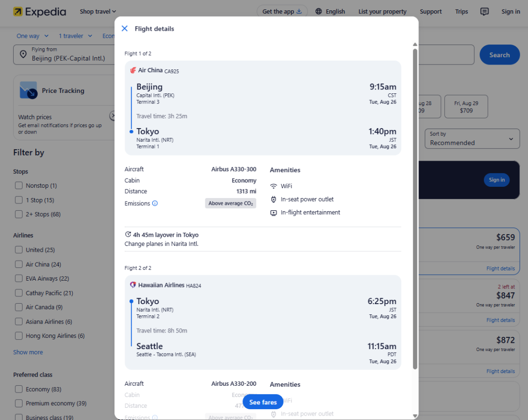Click the Get the app button
The width and height of the screenshot is (528, 420).
[282, 11]
